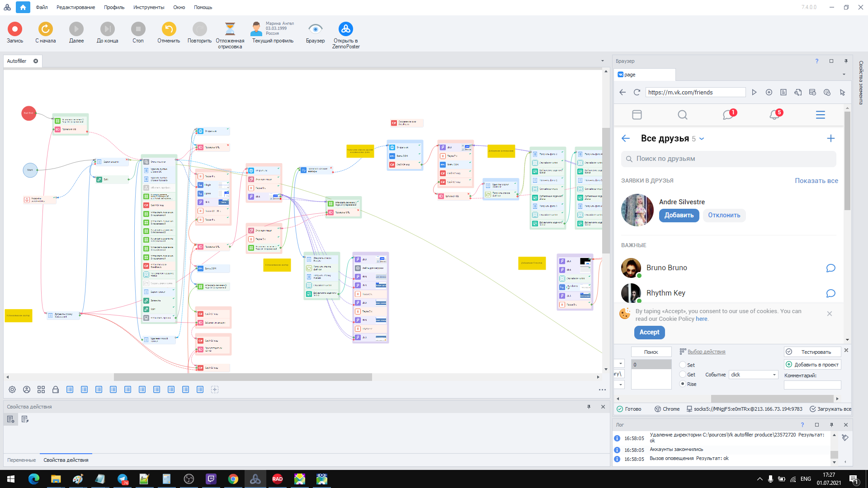Viewport: 868px width, 488px height.
Task: Select the Set radio button
Action: tap(683, 365)
